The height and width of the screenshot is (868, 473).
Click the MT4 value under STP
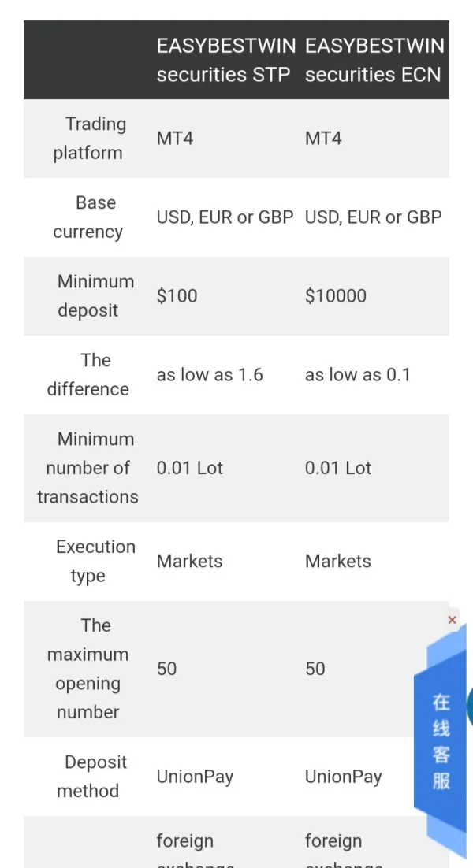(175, 139)
